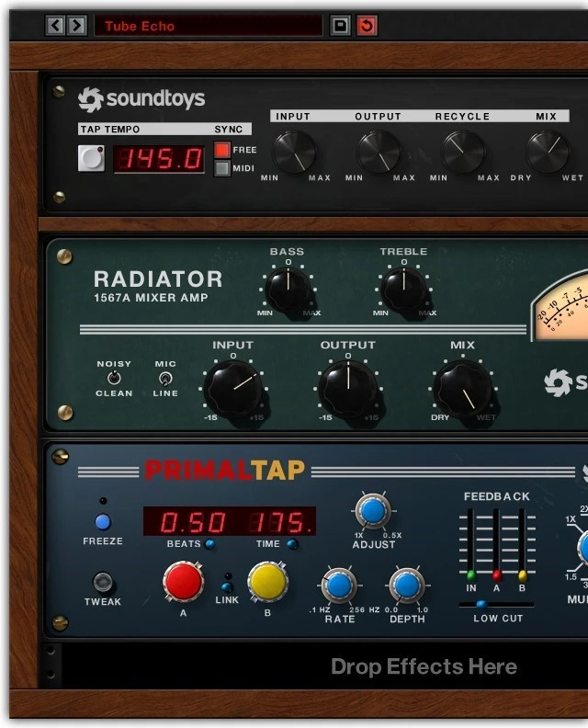Click the Radiator MIX knob
Image resolution: width=588 pixels, height=728 pixels.
(x=463, y=389)
